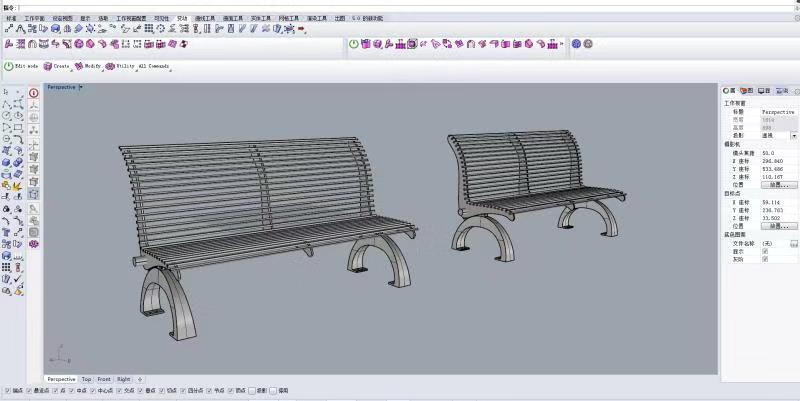Select the Polyline tool in left sidebar

6,104
